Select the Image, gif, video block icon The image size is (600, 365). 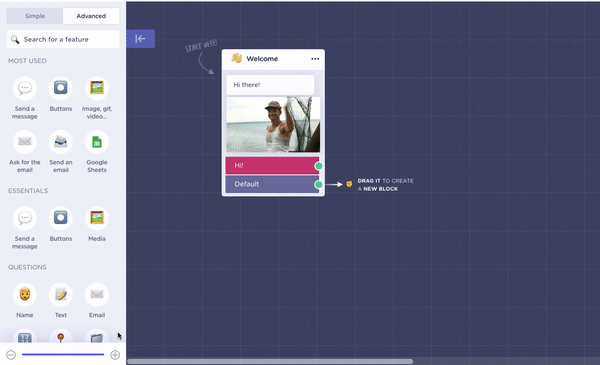pos(97,88)
